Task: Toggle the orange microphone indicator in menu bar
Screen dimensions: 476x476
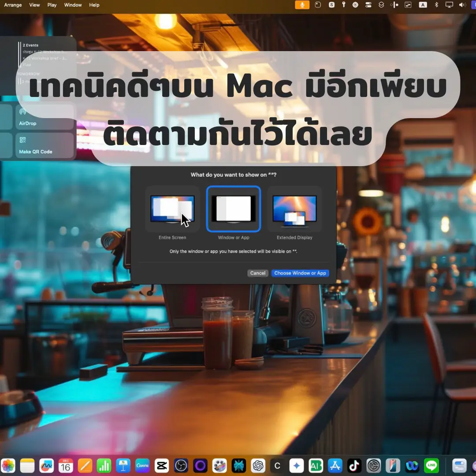Action: pyautogui.click(x=302, y=5)
